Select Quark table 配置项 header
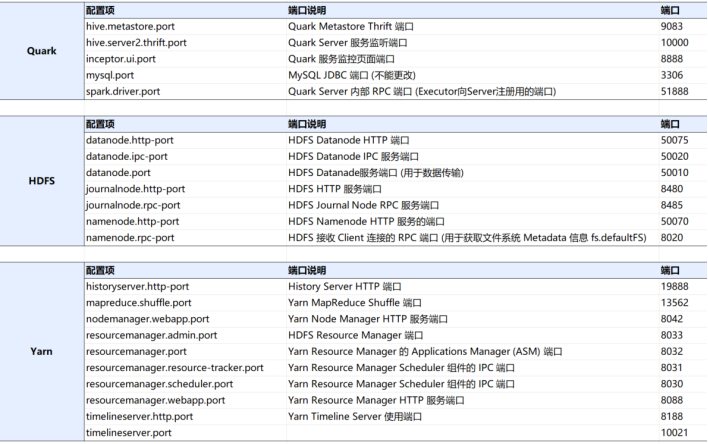708x444 pixels. (185, 11)
